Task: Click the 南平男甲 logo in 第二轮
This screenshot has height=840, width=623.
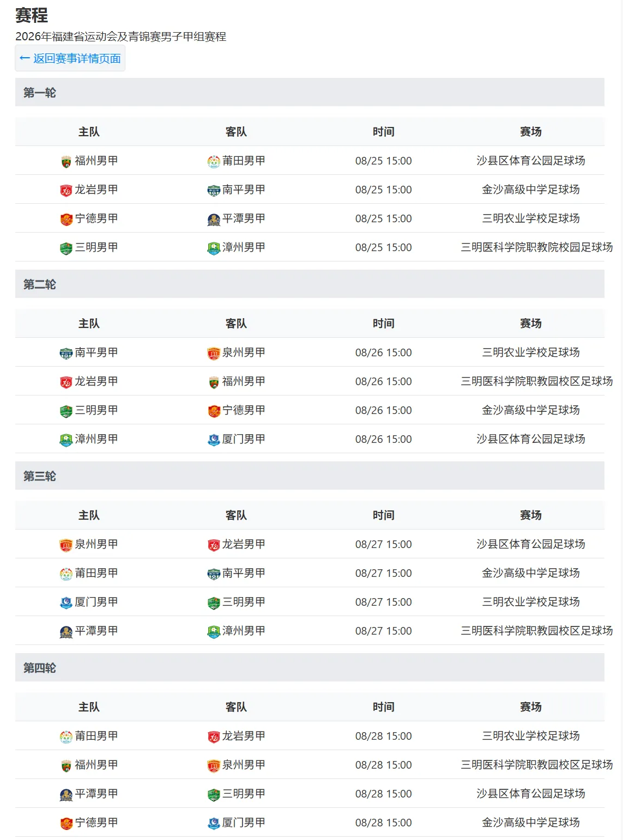Action: point(66,353)
